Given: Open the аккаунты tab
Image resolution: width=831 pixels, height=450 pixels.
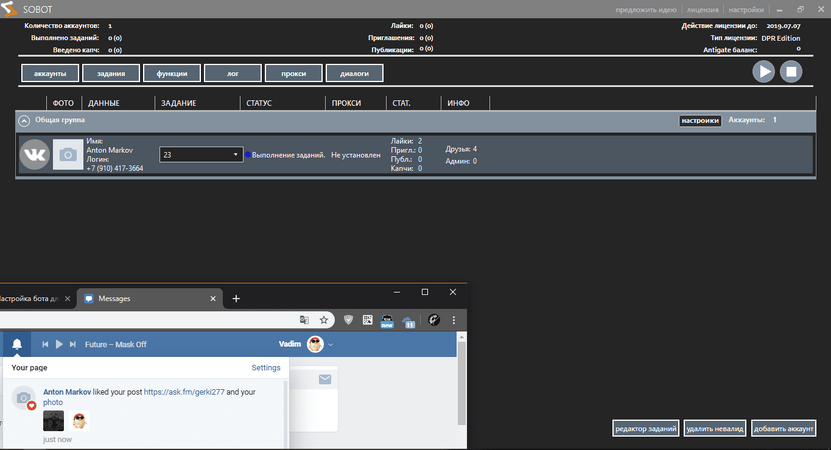Looking at the screenshot, I should coord(50,73).
